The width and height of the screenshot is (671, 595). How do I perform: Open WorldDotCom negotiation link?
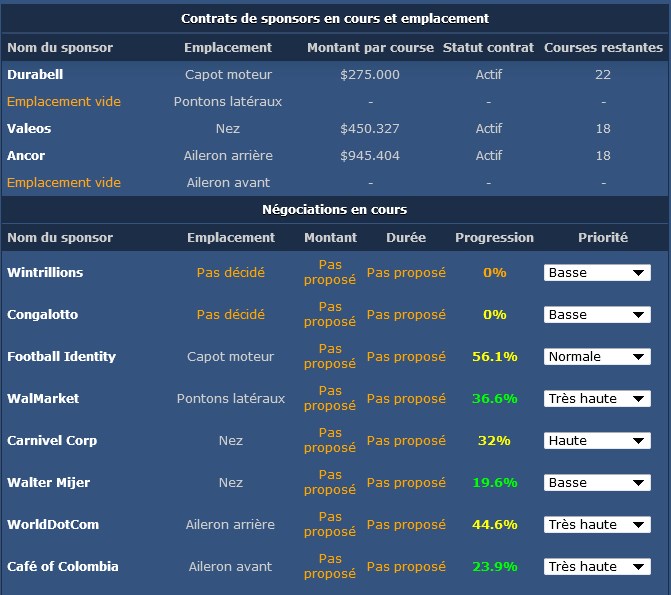pos(53,524)
